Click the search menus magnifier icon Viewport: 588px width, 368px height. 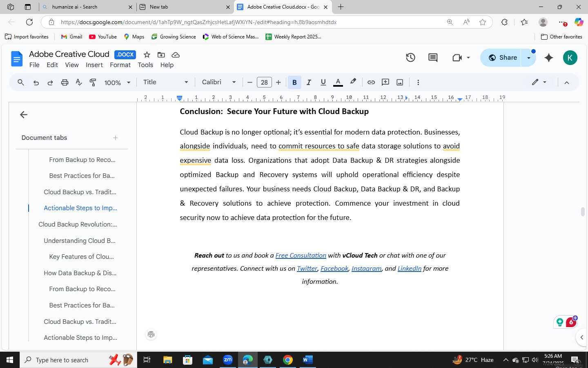pyautogui.click(x=21, y=82)
